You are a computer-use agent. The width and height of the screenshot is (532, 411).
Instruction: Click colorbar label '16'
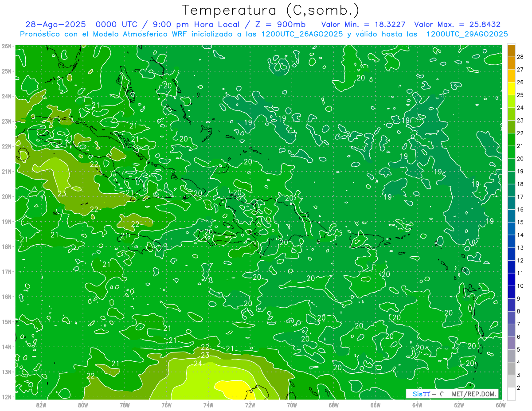click(520, 209)
